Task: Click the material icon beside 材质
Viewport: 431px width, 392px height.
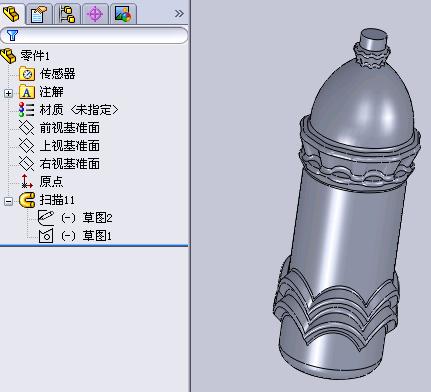Action: tap(26, 110)
